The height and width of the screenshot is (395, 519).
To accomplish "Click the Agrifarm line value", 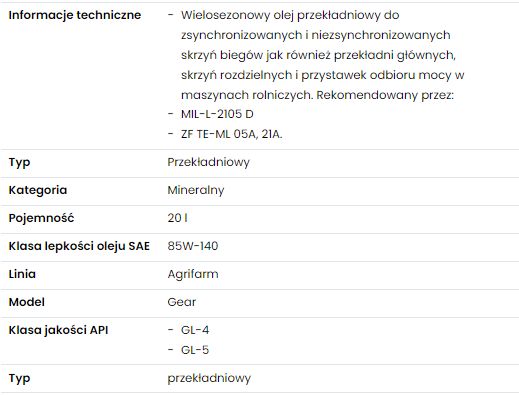I will [193, 274].
